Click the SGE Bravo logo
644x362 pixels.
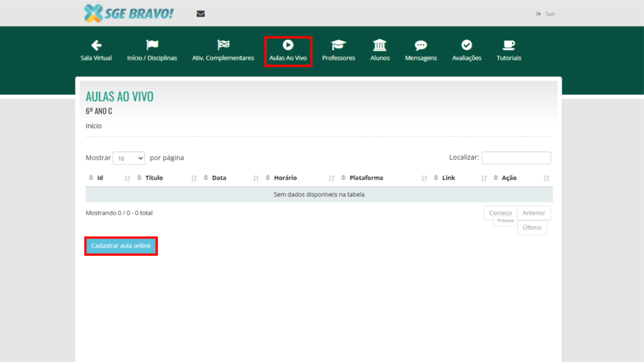[x=129, y=13]
